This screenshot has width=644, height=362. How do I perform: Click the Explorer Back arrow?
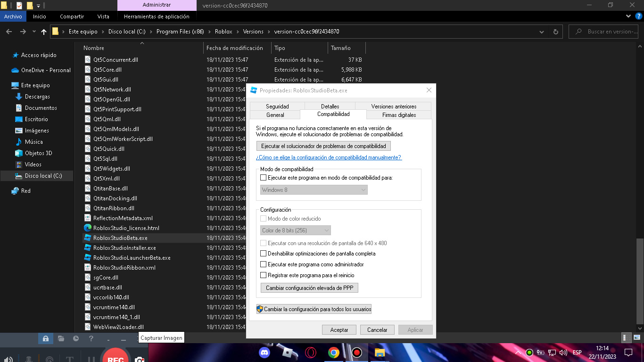pos(9,32)
